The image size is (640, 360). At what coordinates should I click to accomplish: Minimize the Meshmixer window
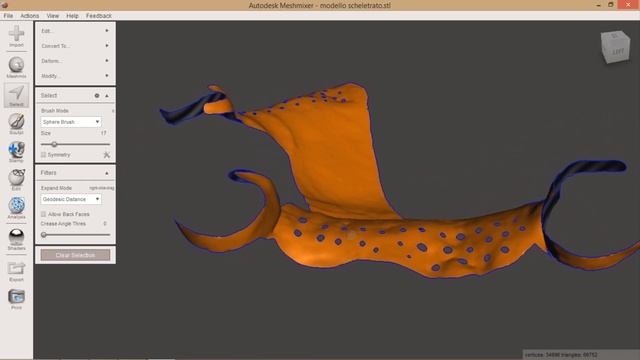598,5
